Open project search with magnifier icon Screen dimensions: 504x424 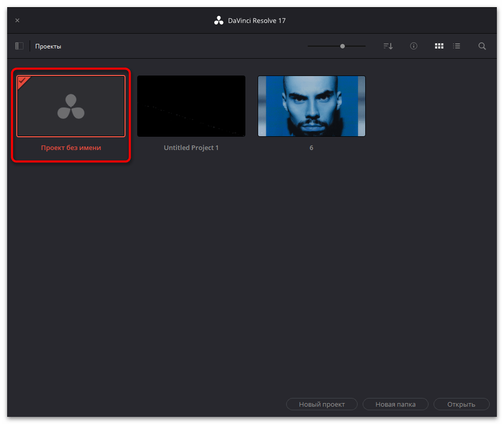click(482, 46)
